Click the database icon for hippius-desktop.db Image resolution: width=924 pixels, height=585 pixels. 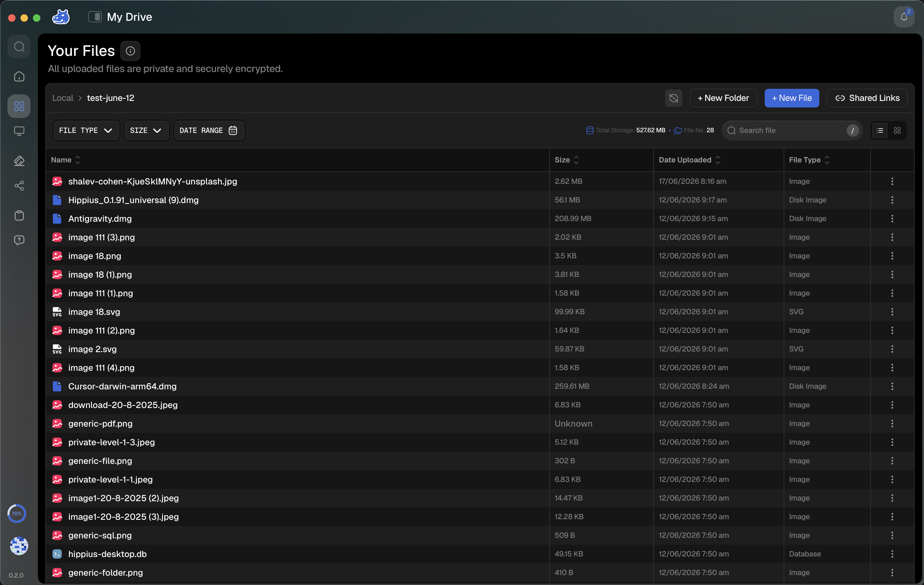click(57, 554)
